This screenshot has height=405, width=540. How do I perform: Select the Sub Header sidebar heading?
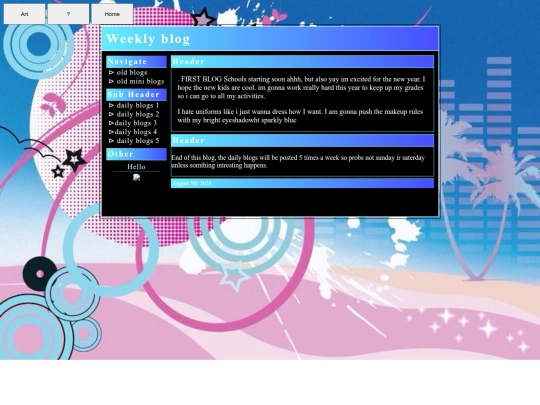(136, 95)
